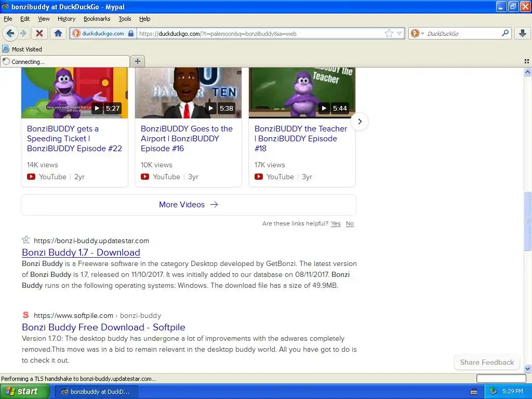Open BonziBUDDY gets a Speeding Ticket title

74,138
